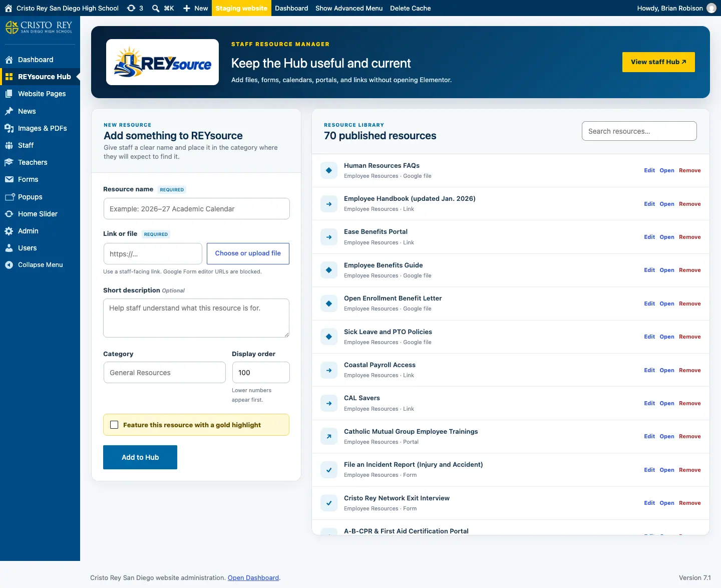Click the checkmark icon for File an Incident Report
This screenshot has width=721, height=588.
(329, 470)
